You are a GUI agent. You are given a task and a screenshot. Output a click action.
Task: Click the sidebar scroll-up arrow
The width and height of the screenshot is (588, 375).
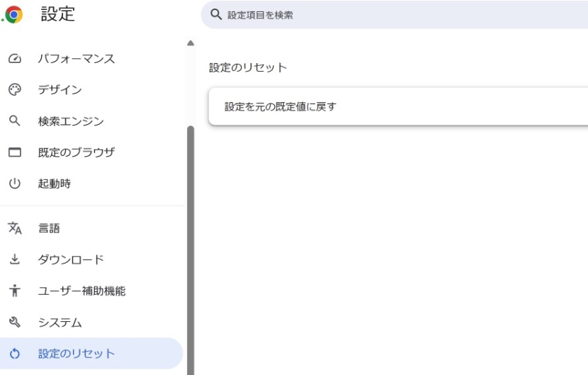[190, 43]
